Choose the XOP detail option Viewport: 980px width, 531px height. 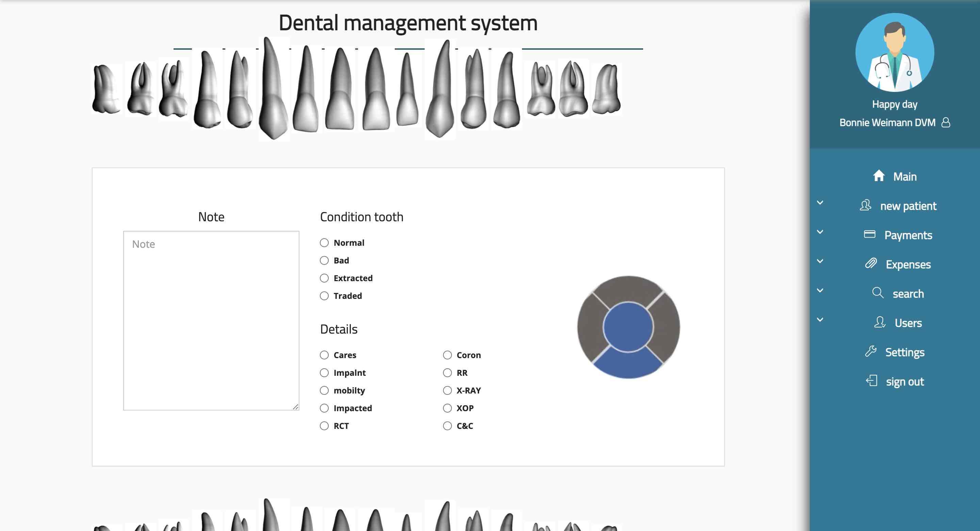tap(447, 408)
